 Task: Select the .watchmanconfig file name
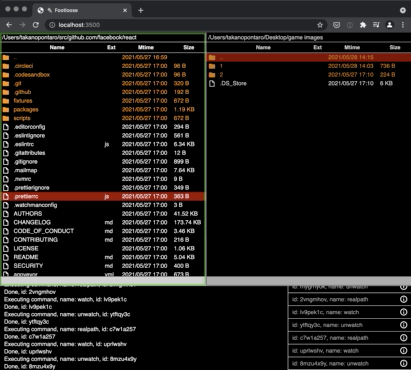(35, 205)
